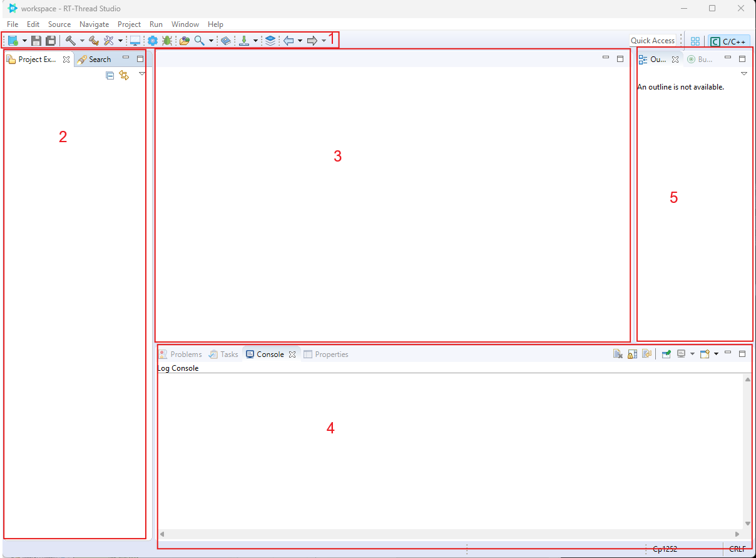Open the terminal monitor icon in toolbar

click(x=135, y=41)
